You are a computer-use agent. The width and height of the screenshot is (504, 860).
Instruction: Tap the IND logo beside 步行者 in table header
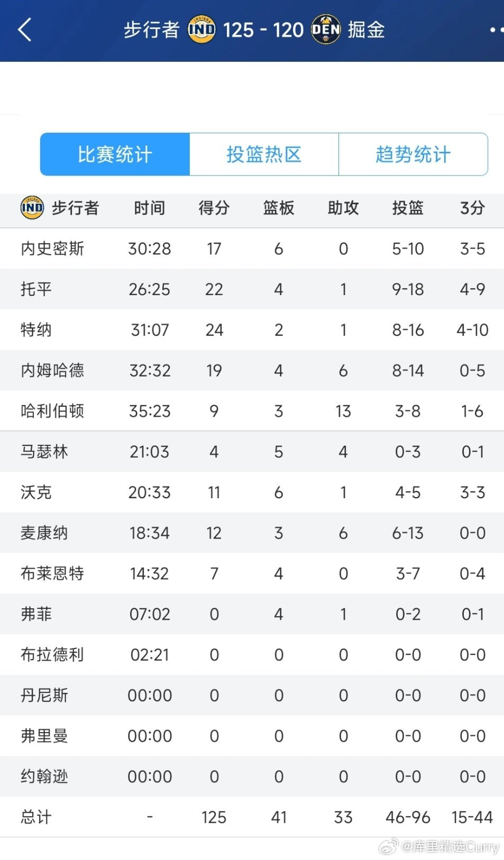tap(32, 207)
